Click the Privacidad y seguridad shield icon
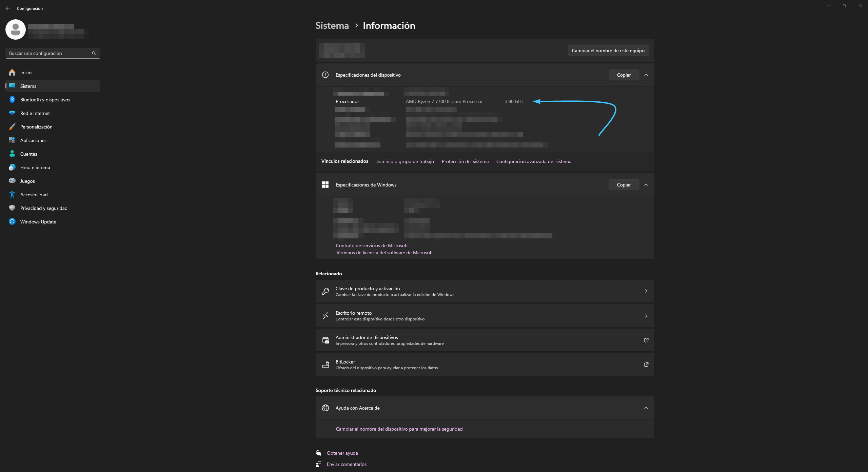This screenshot has width=868, height=472. pos(12,208)
